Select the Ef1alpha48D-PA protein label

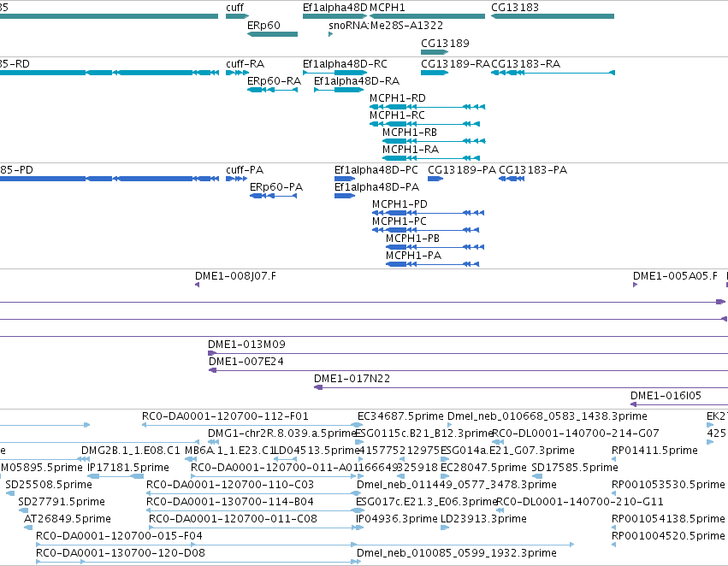[x=376, y=187]
